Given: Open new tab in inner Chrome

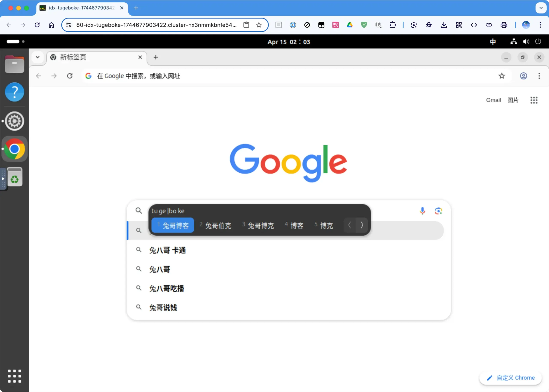Looking at the screenshot, I should [x=156, y=57].
